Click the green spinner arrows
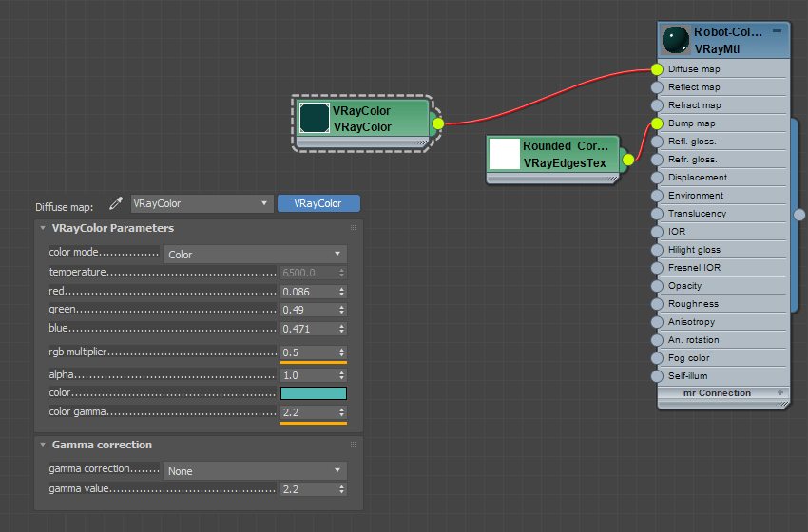This screenshot has height=532, width=808. coord(341,310)
